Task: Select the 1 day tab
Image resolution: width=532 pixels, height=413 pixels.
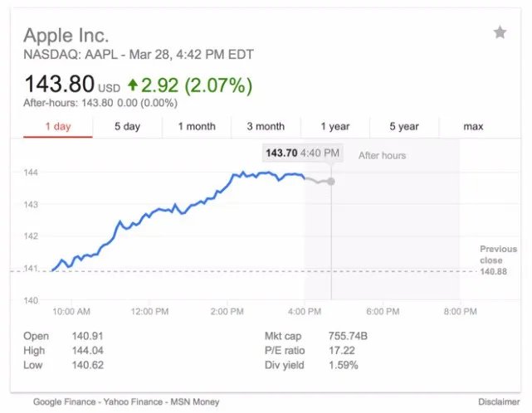Action: (x=58, y=127)
